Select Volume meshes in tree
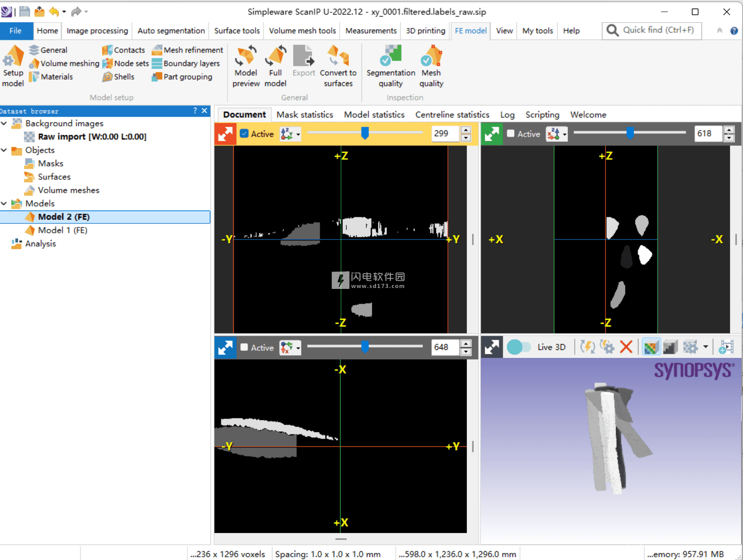The image size is (743, 560). (69, 190)
